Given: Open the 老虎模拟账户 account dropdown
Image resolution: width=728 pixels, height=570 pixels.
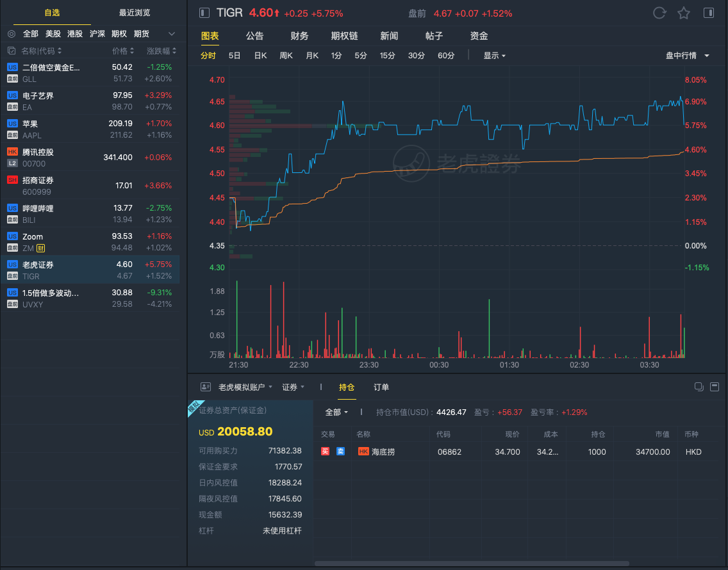Looking at the screenshot, I should point(245,387).
